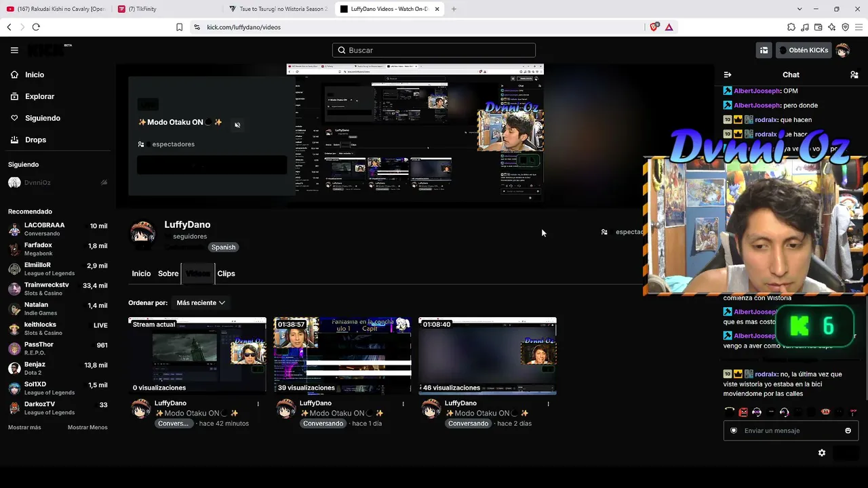The width and height of the screenshot is (868, 488).
Task: Switch to the Rakudai Kishi no Cavalry YouTube tab
Action: (56, 9)
